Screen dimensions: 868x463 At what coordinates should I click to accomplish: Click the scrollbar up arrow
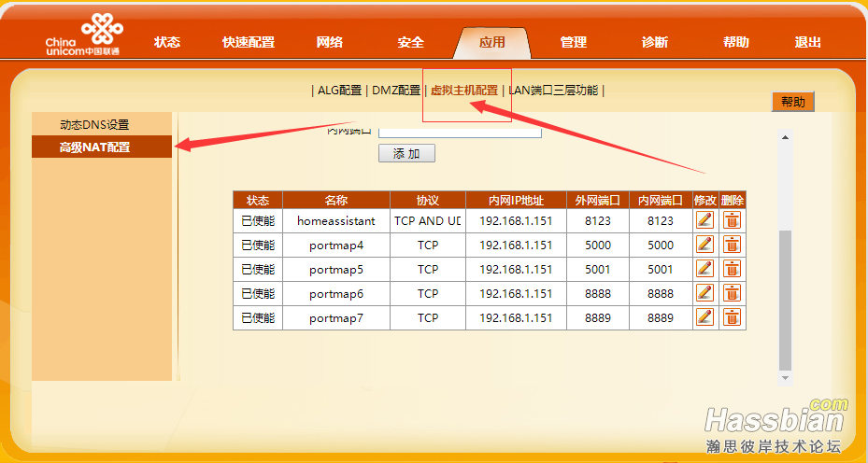[x=785, y=136]
